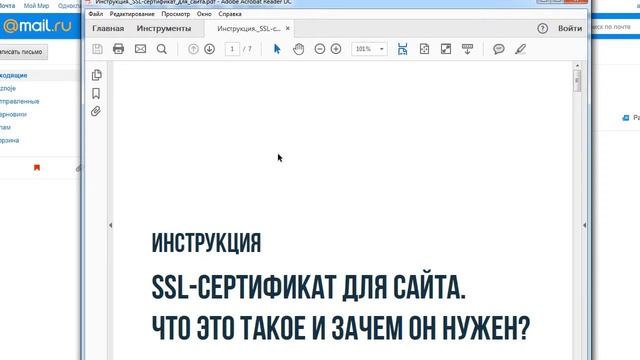This screenshot has width=640, height=360.
Task: Open the Просмотр menu
Action: click(x=176, y=14)
